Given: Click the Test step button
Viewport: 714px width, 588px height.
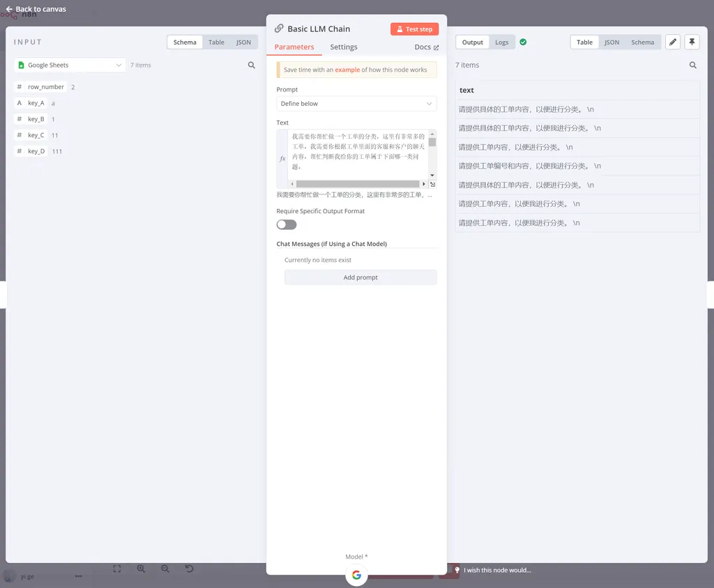Looking at the screenshot, I should coord(414,29).
